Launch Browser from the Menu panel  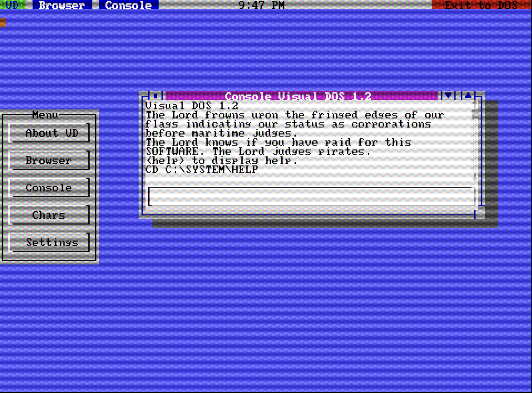click(49, 160)
